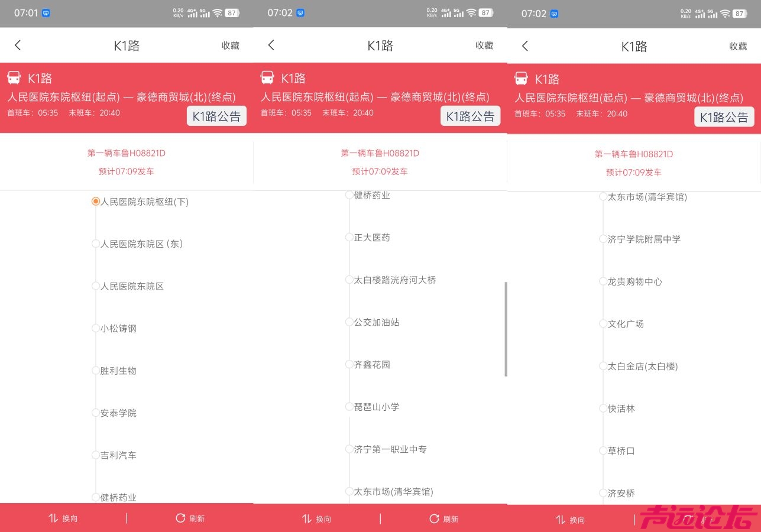This screenshot has height=532, width=761.
Task: Open the 济安桥 stop entry
Action: [621, 493]
